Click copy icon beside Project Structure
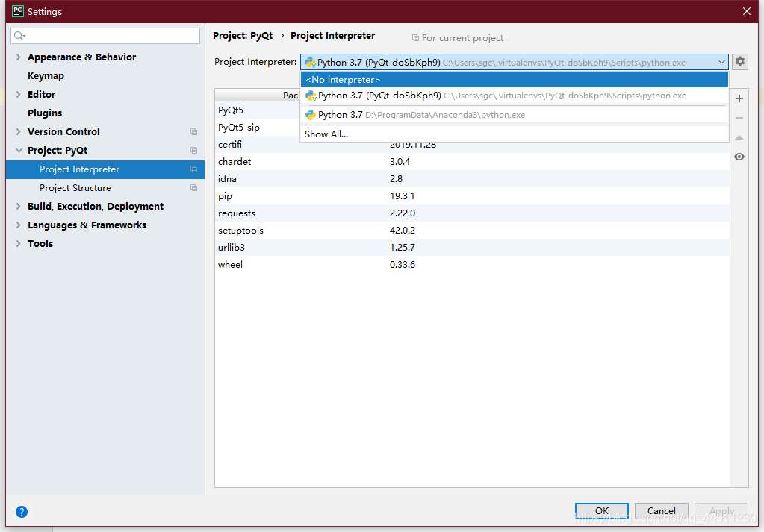764x532 pixels. [x=193, y=188]
